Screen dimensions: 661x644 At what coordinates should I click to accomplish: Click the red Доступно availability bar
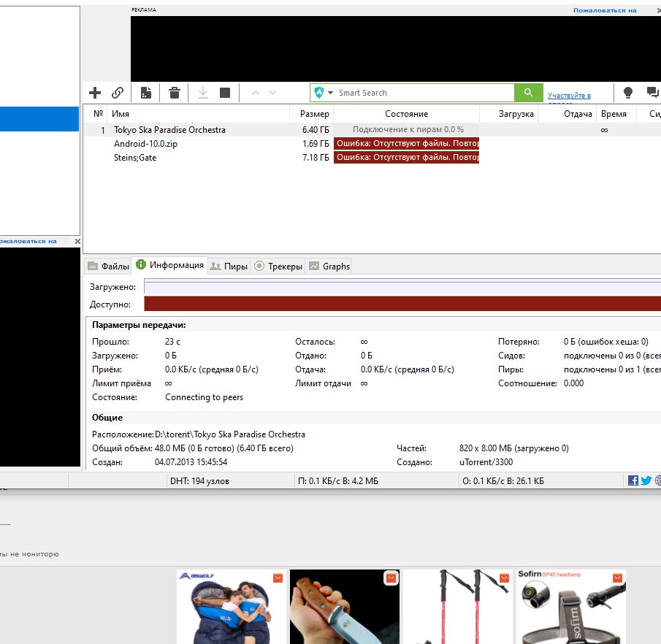(402, 304)
